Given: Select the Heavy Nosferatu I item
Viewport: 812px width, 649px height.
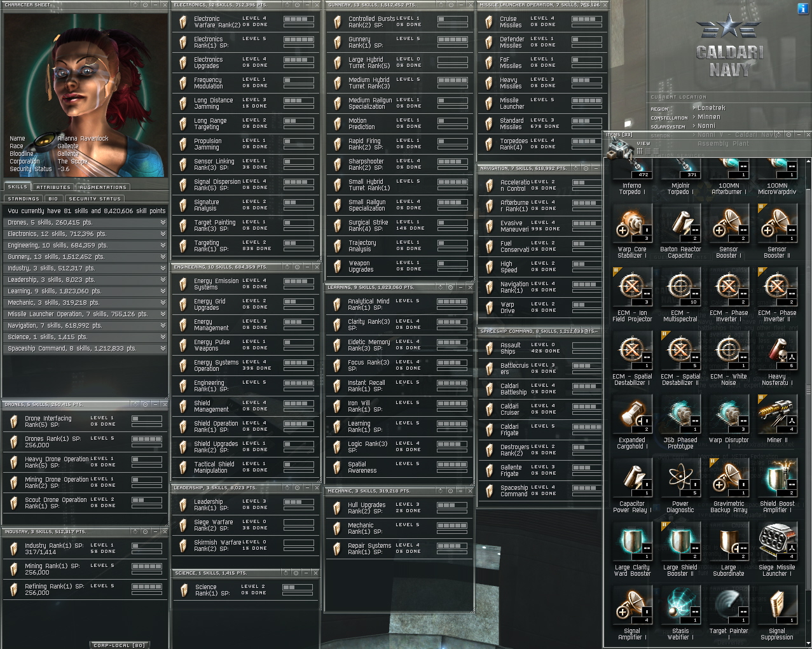Looking at the screenshot, I should click(777, 359).
